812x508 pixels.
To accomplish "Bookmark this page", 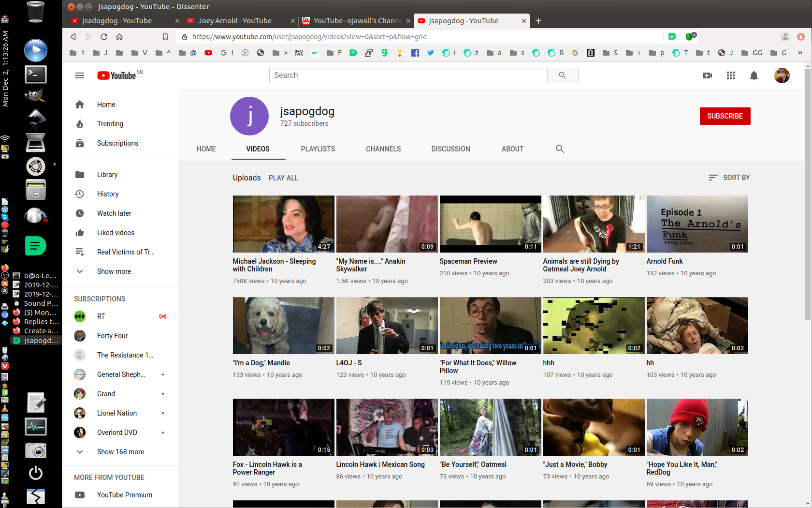I will coord(165,37).
